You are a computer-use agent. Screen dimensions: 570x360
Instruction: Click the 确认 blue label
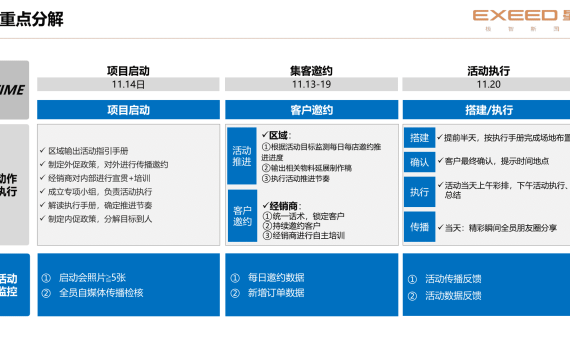[x=420, y=162]
